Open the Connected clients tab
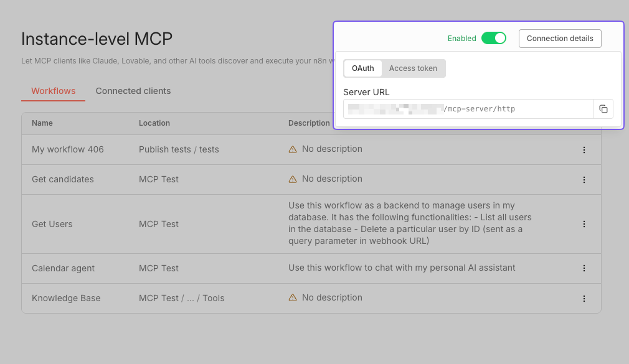Image resolution: width=629 pixels, height=364 pixels. (x=133, y=91)
